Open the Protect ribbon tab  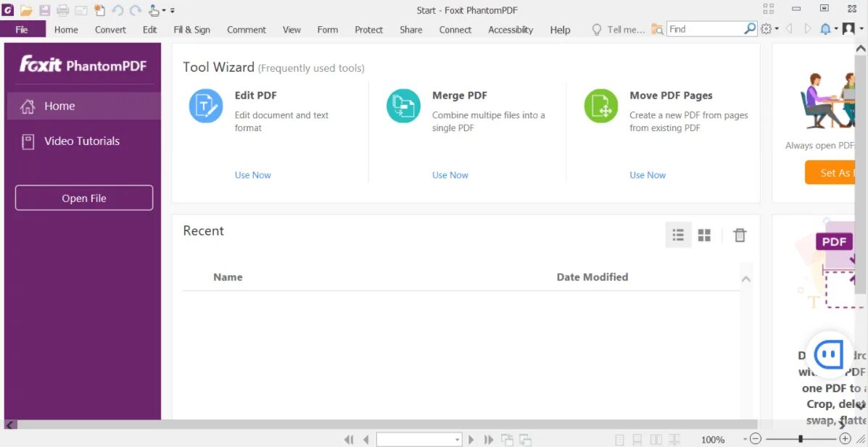click(368, 29)
